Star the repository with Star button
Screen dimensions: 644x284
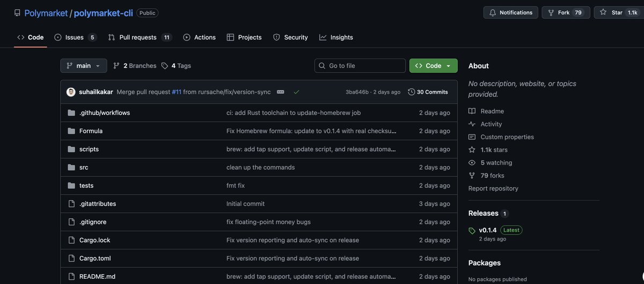pos(619,12)
